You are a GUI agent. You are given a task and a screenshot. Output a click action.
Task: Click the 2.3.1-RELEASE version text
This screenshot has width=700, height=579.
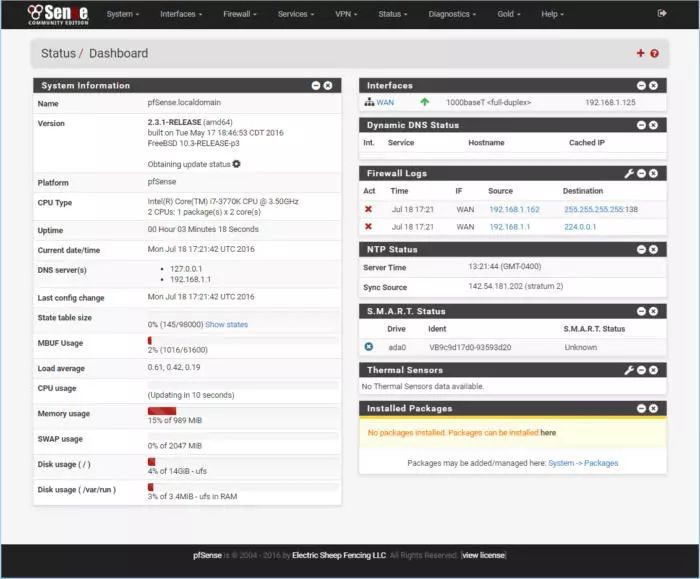coord(175,122)
